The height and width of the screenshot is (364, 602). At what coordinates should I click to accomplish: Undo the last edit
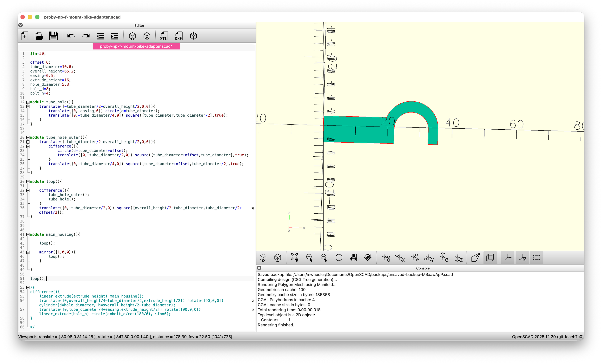point(71,36)
